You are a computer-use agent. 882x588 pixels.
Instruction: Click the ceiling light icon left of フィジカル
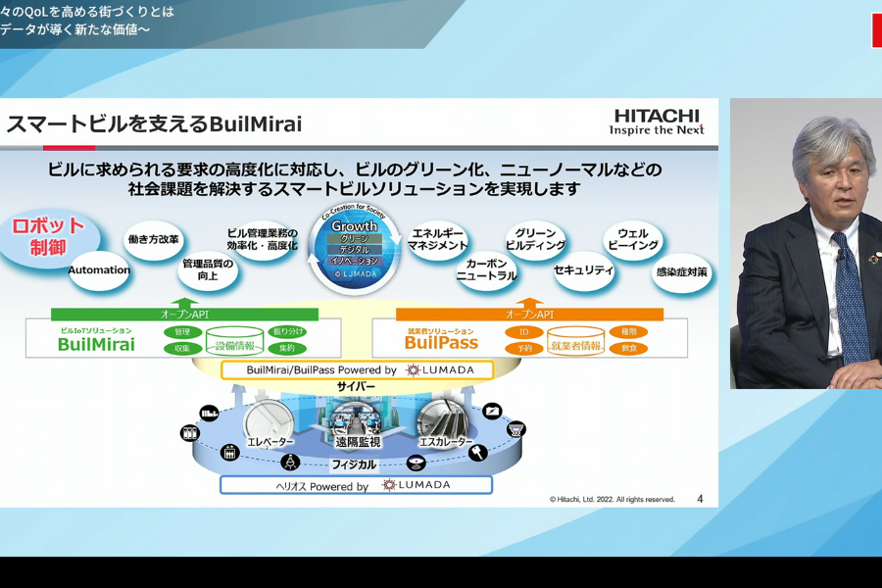point(290,463)
